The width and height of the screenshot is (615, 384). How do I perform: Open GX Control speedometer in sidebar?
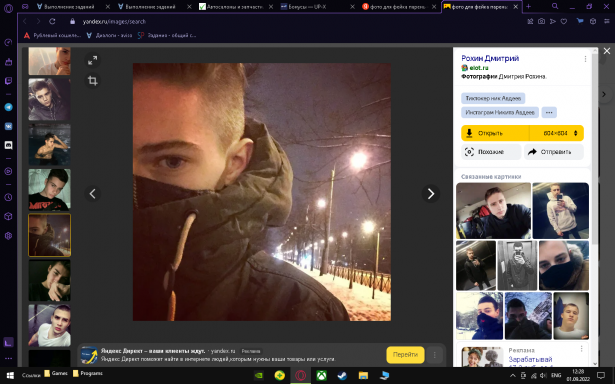point(8,42)
